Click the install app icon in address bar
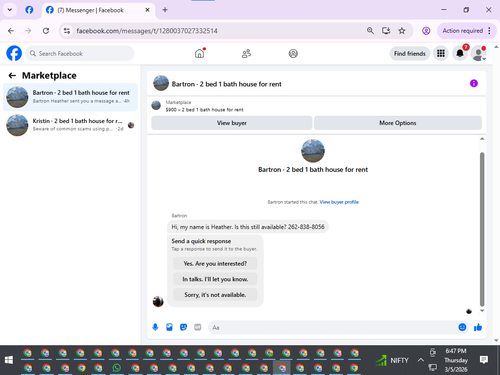The height and width of the screenshot is (375, 500). 386,31
